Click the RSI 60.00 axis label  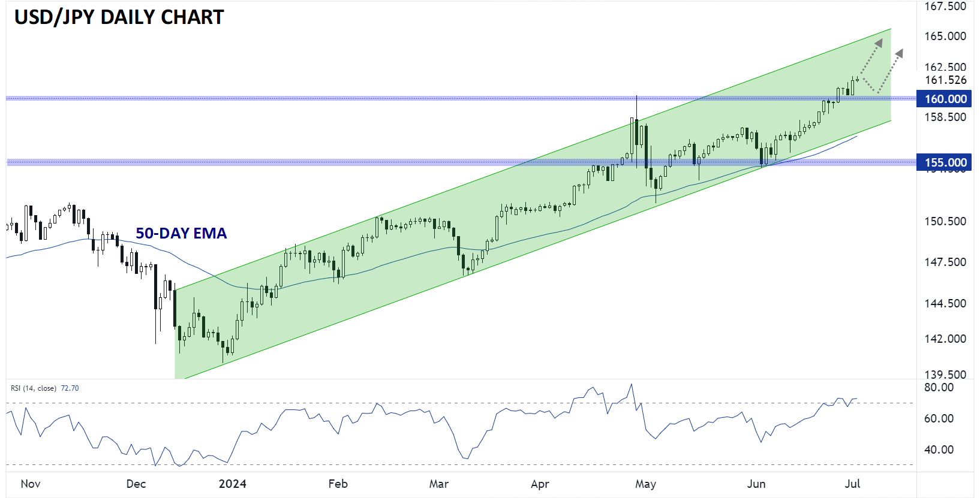(939, 418)
